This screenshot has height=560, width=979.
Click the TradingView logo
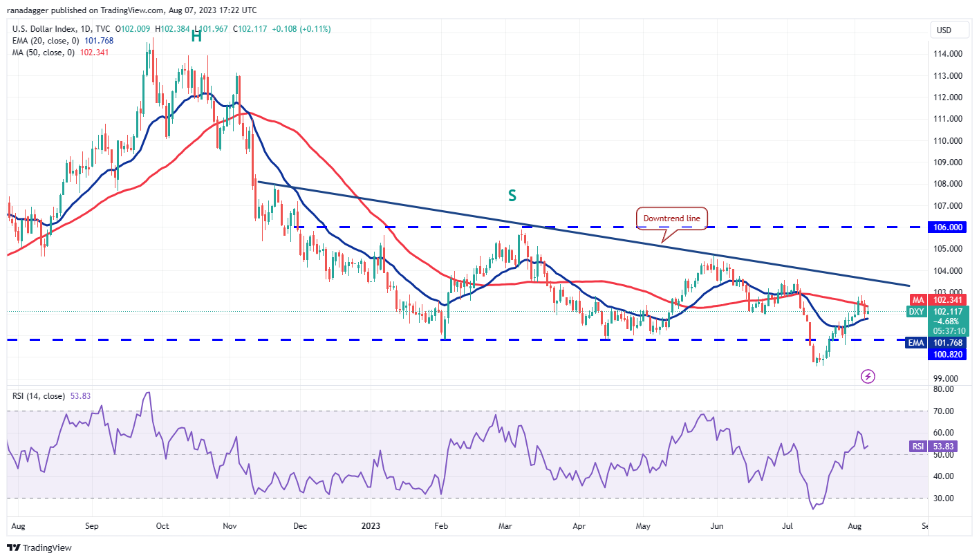click(38, 547)
